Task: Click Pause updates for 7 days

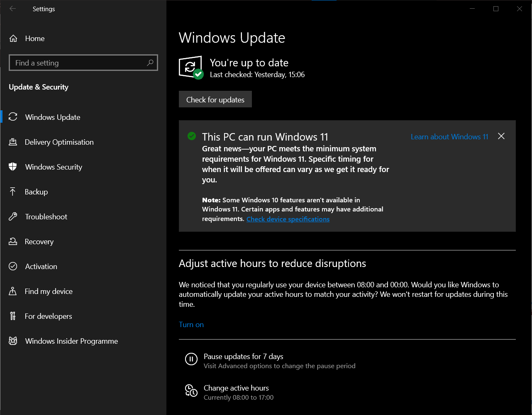Action: [244, 357]
